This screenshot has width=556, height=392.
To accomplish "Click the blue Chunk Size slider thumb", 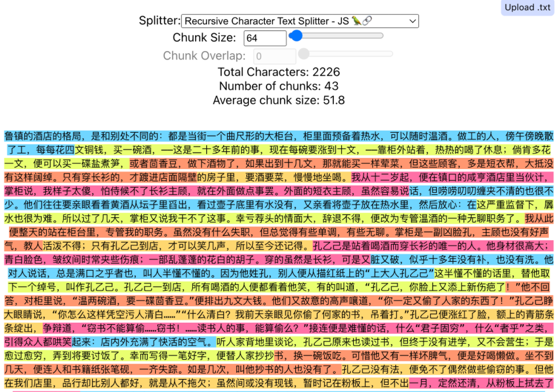I will 296,36.
